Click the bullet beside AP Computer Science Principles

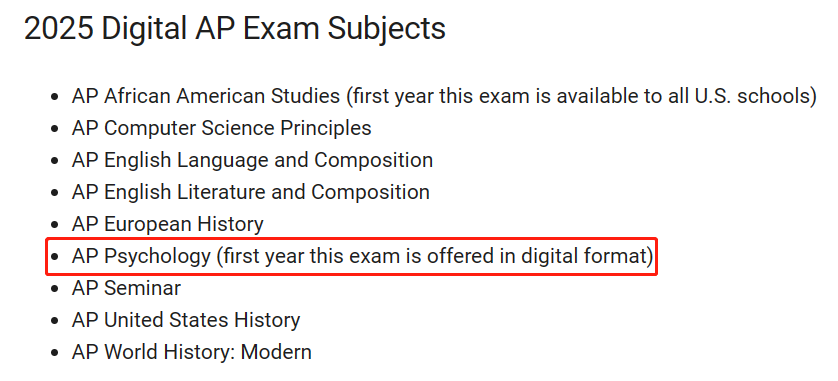tap(54, 130)
